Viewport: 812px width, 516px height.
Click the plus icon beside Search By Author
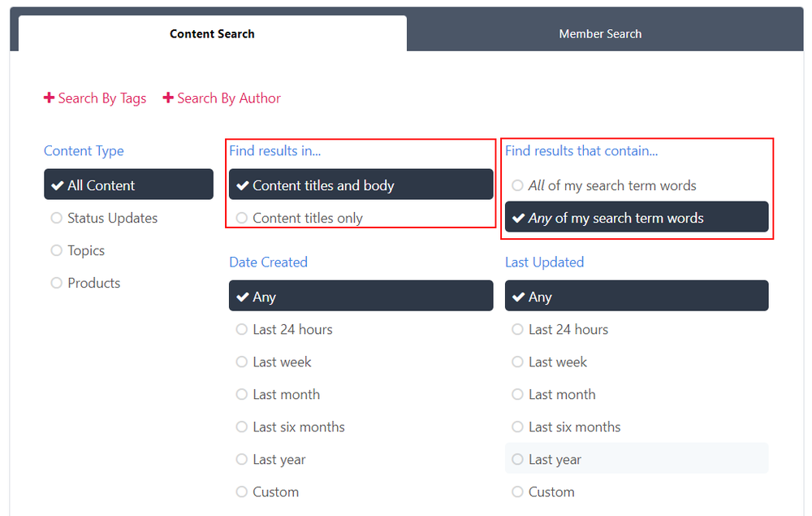(168, 98)
